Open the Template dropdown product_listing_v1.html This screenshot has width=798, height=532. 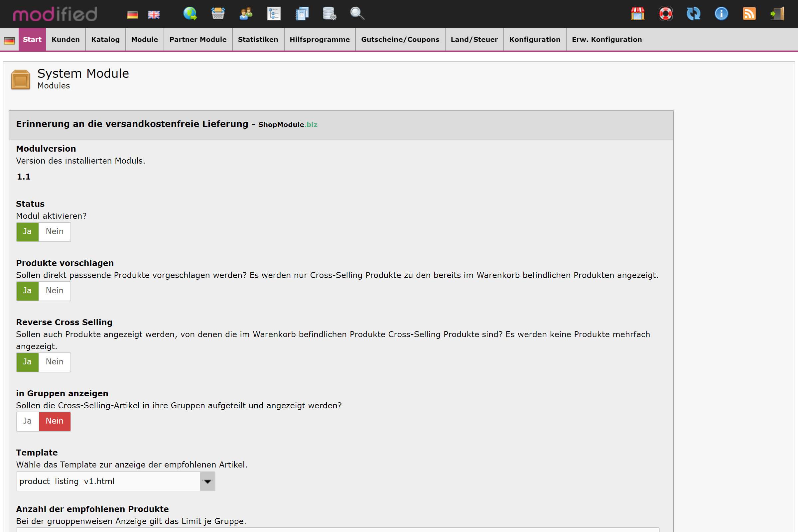(115, 481)
